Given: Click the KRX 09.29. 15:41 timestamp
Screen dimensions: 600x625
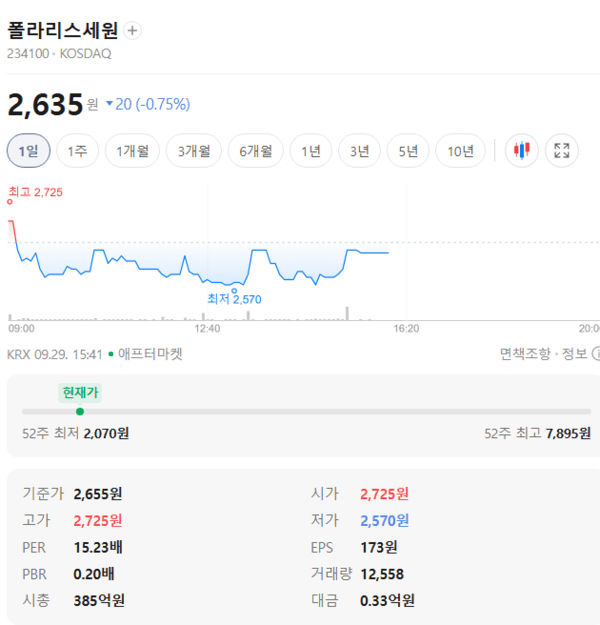Looking at the screenshot, I should pyautogui.click(x=55, y=354).
